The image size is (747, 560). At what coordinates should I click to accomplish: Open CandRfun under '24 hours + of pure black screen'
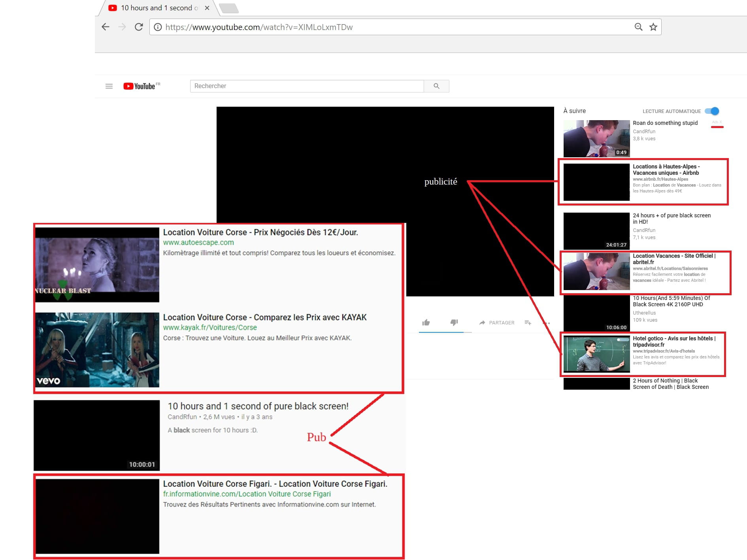click(644, 230)
